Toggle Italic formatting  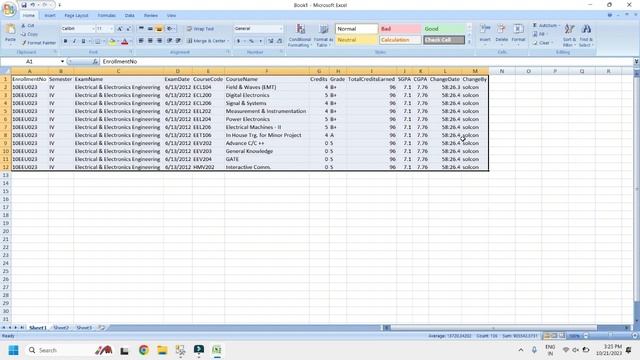(x=74, y=41)
